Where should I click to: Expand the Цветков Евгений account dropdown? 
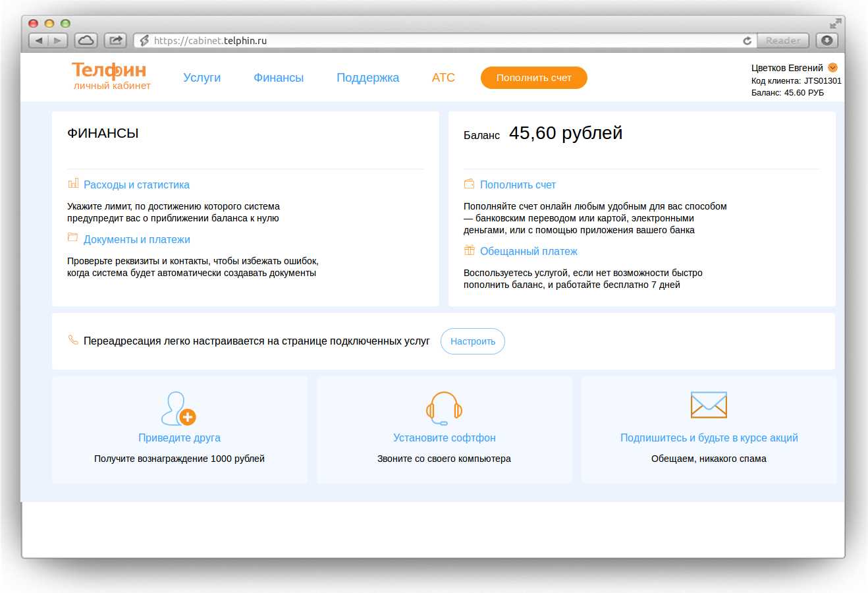832,67
